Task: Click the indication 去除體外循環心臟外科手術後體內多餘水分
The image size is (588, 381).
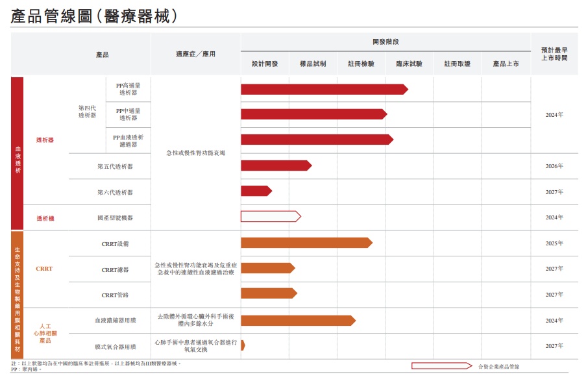Action: (x=196, y=320)
